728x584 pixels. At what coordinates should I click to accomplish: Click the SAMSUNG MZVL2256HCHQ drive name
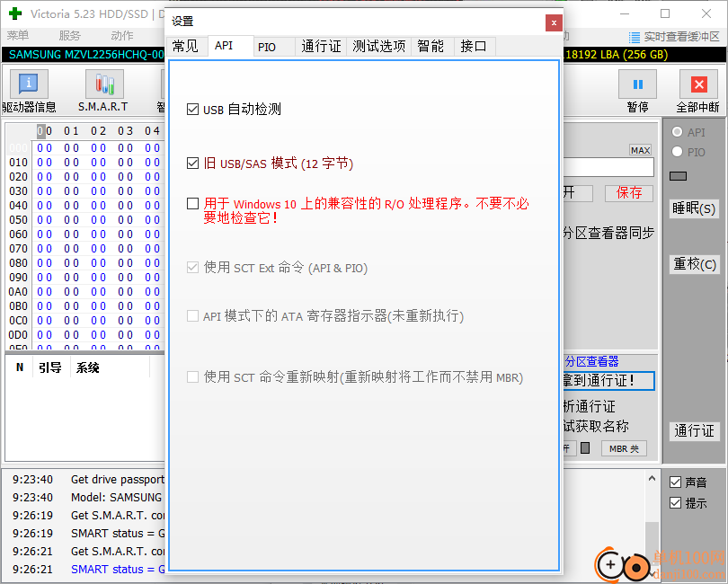[86, 54]
